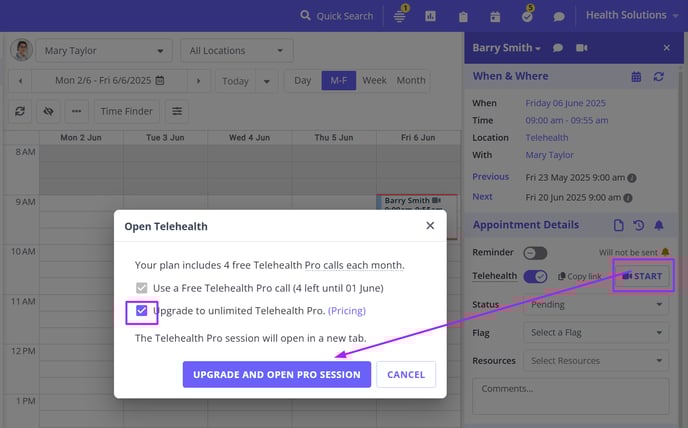Uncheck Upgrade to unlimited Telehealth Pro
688x428 pixels.
click(141, 311)
